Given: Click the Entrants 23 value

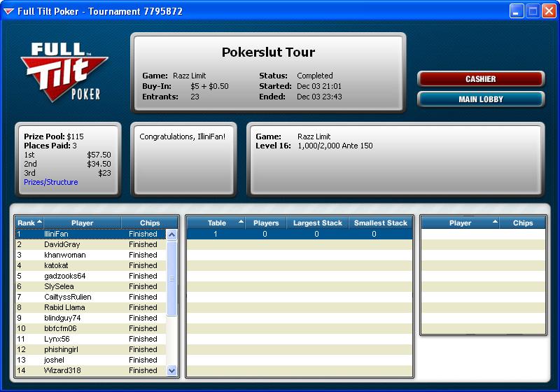Looking at the screenshot, I should (x=195, y=97).
